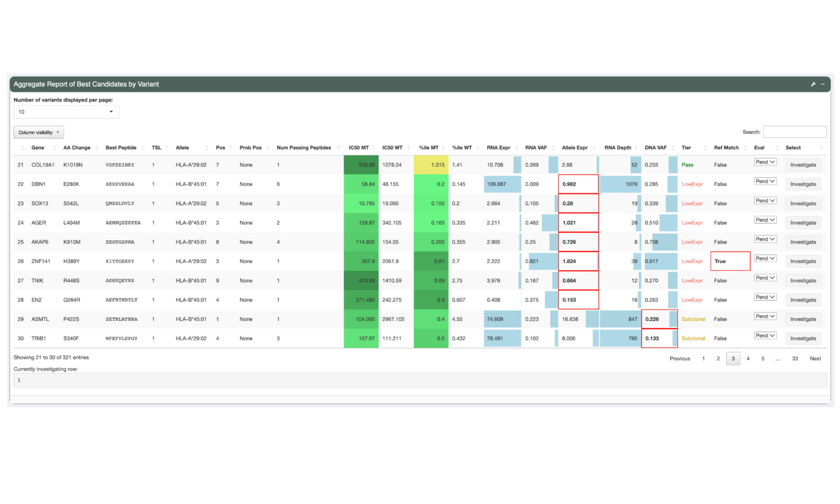Open Eval Pend dropdown for ASMTL row
Screen dimensions: 840x504
pyautogui.click(x=765, y=316)
